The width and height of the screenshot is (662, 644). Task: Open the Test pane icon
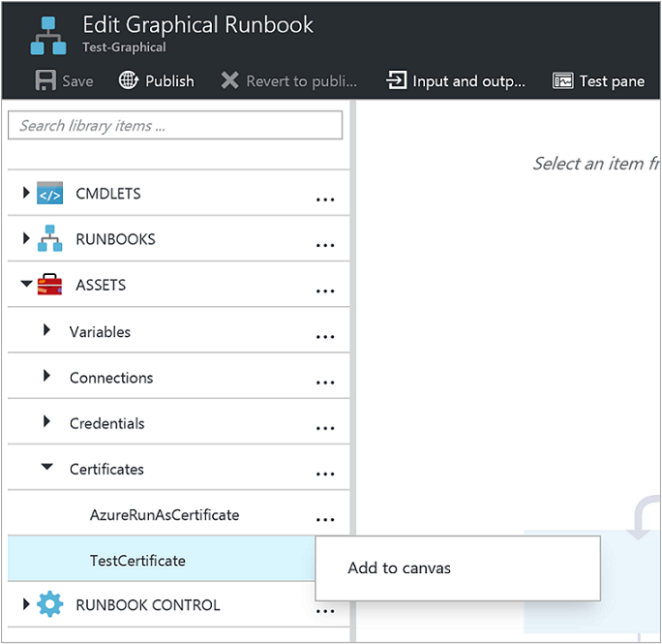563,80
